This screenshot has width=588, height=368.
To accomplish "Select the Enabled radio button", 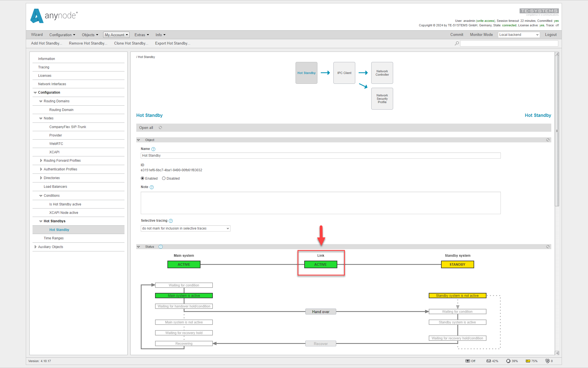I will tap(142, 178).
